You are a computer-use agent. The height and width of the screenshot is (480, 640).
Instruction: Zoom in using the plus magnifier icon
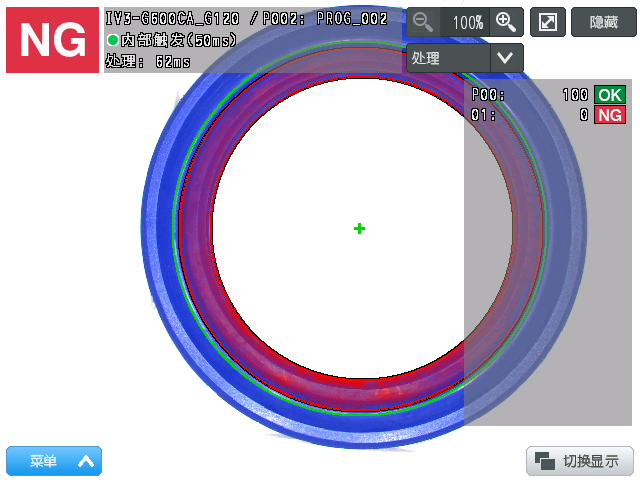point(506,22)
